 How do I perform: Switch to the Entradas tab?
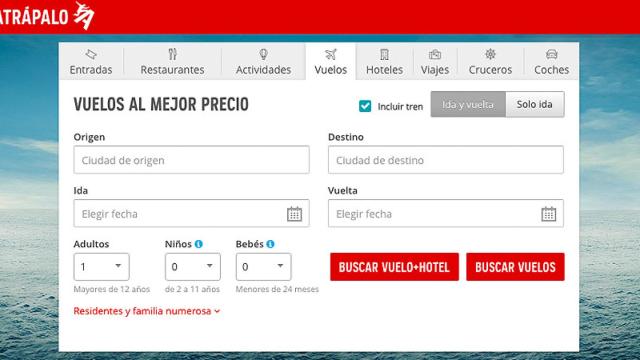coord(91,61)
